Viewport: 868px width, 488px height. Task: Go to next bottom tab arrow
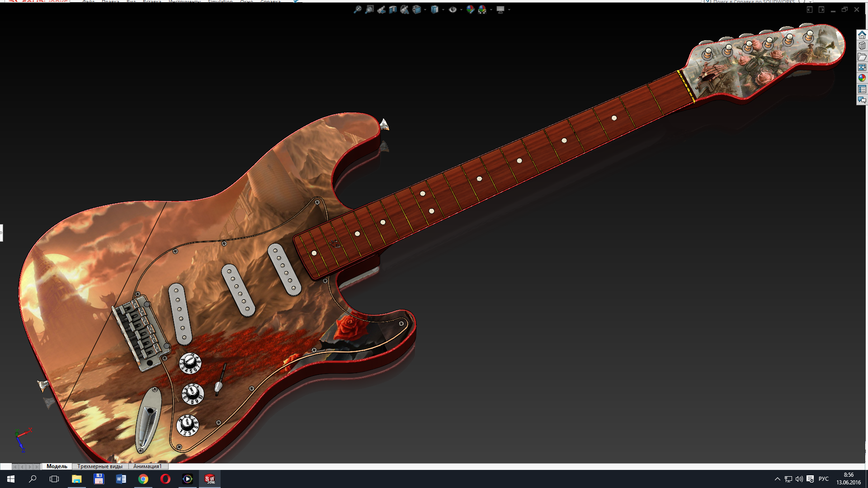point(30,466)
